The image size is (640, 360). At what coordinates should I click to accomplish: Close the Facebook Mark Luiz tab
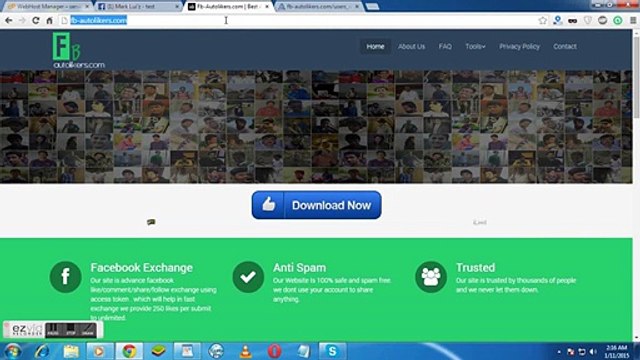(x=177, y=7)
